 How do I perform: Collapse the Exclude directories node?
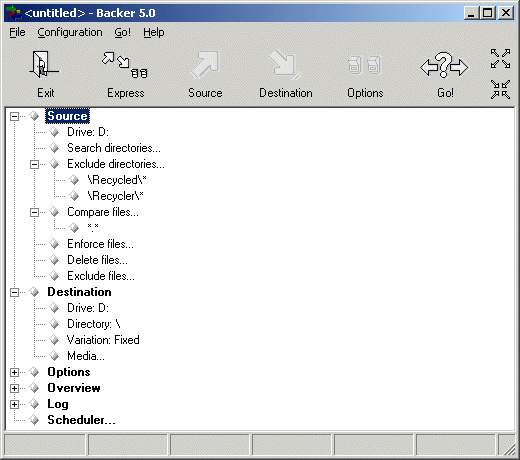tap(34, 164)
